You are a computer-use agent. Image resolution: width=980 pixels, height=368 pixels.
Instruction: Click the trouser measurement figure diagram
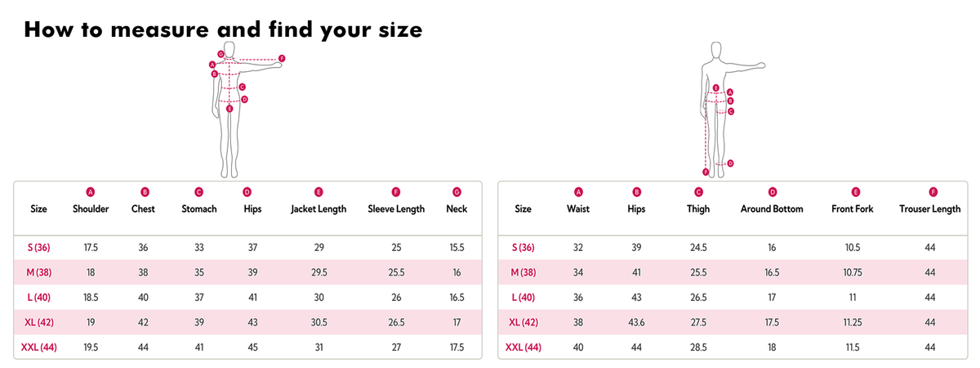coord(719,106)
